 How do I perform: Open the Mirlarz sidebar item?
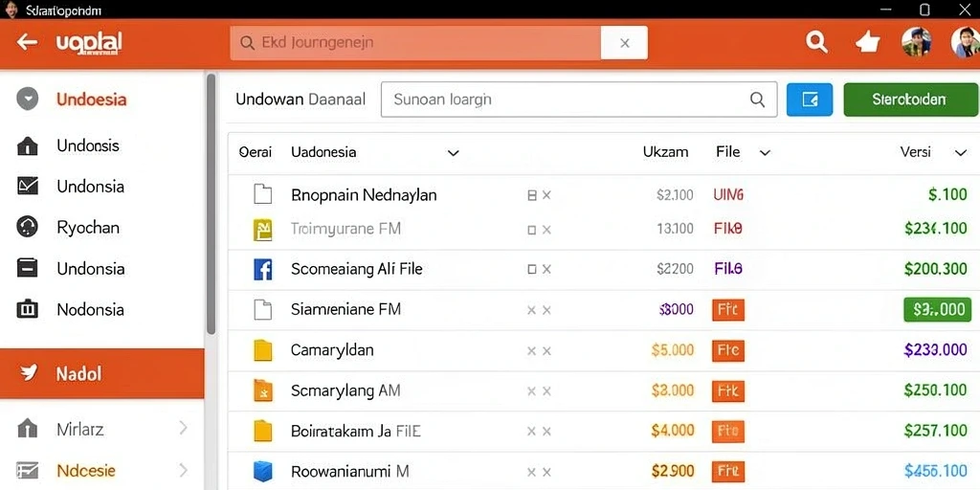pyautogui.click(x=80, y=430)
